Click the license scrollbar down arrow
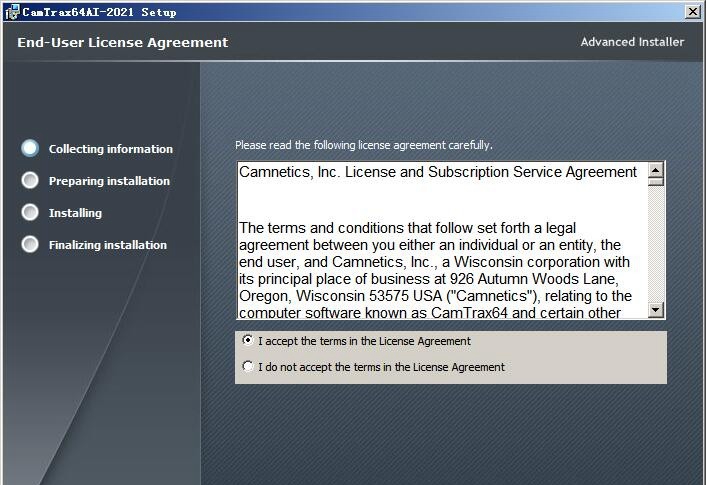The height and width of the screenshot is (485, 706). pos(656,310)
